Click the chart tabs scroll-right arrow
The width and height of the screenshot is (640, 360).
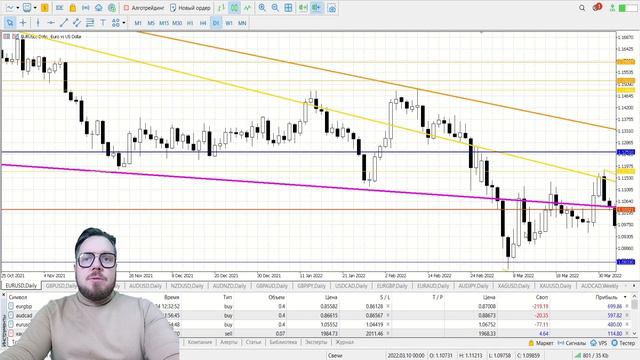pyautogui.click(x=634, y=286)
